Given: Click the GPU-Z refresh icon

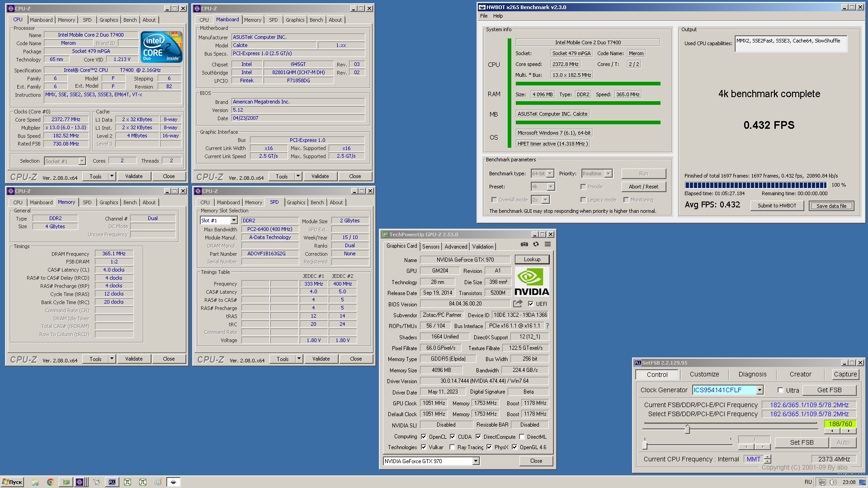Looking at the screenshot, I should point(536,244).
